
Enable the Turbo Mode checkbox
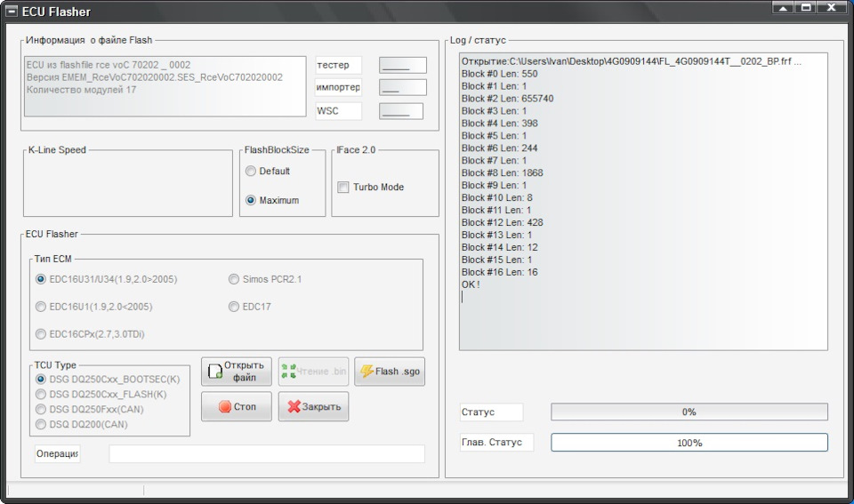(343, 188)
